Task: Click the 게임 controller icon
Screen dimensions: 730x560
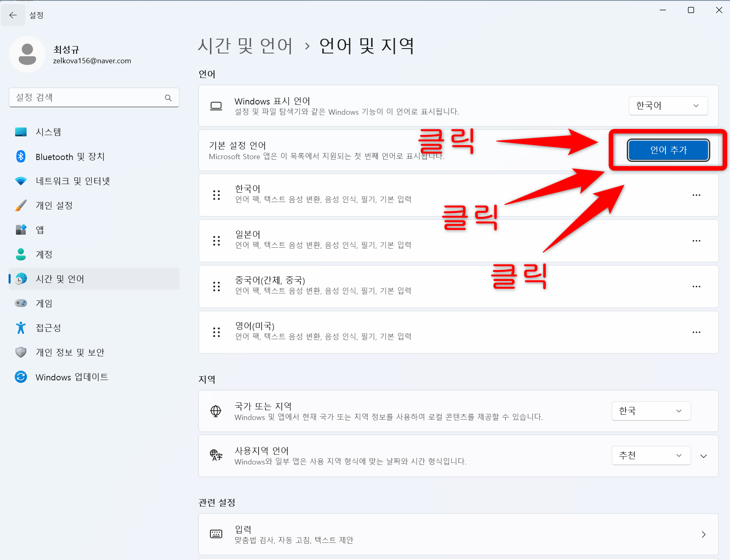Action: click(x=21, y=303)
